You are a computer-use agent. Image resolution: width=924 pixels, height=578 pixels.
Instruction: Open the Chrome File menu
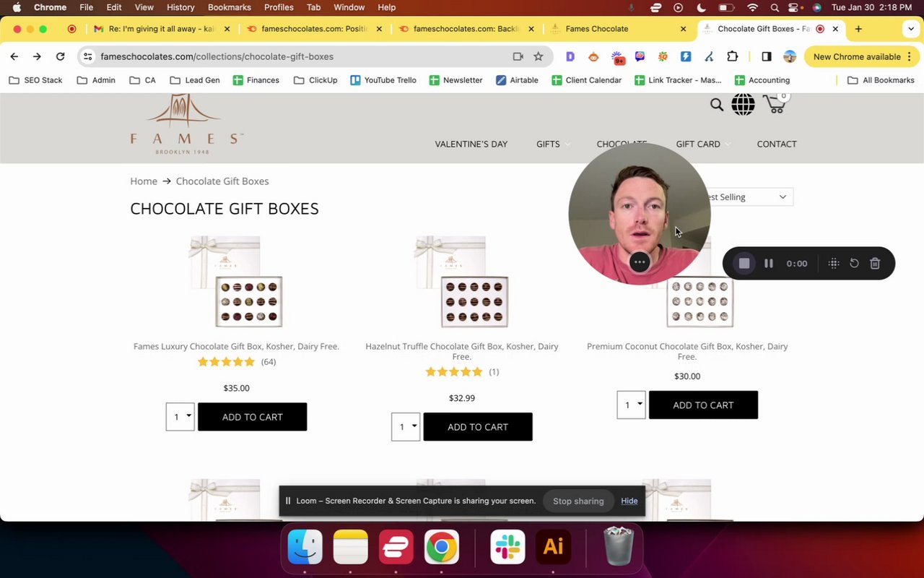86,7
